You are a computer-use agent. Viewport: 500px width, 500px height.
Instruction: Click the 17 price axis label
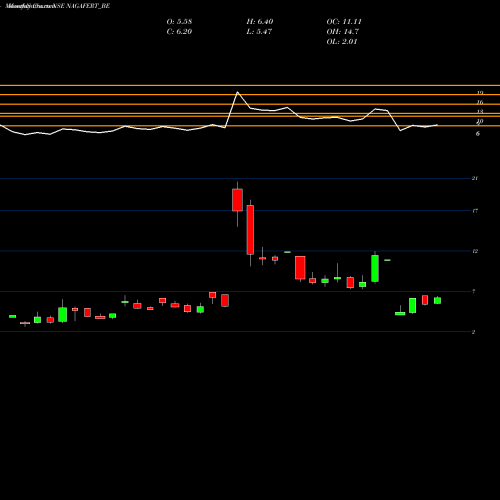point(475,211)
